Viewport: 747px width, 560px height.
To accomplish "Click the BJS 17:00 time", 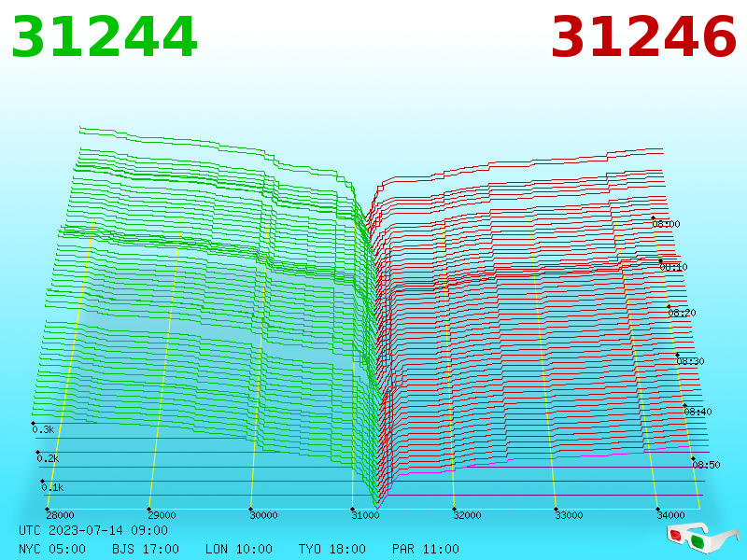I will [146, 549].
